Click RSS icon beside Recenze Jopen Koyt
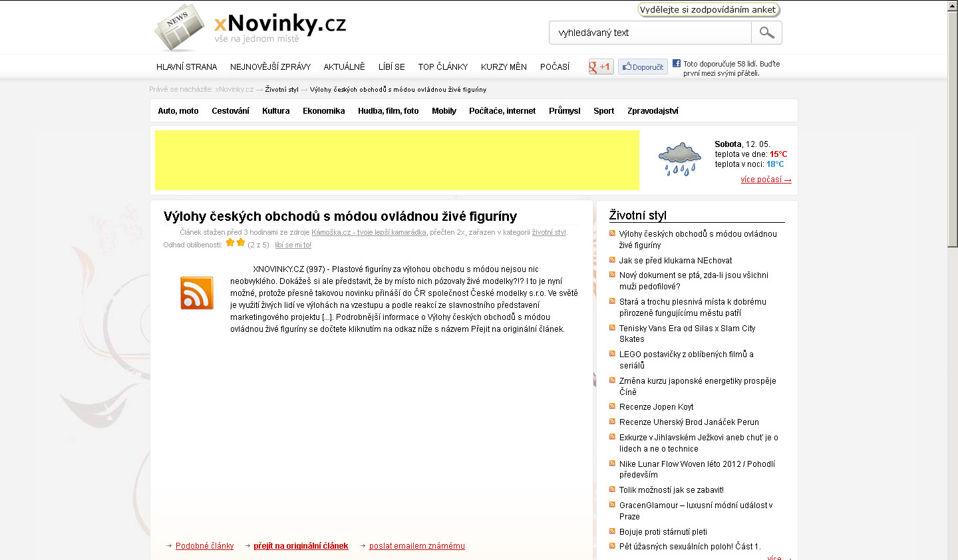Image resolution: width=958 pixels, height=560 pixels. point(612,406)
